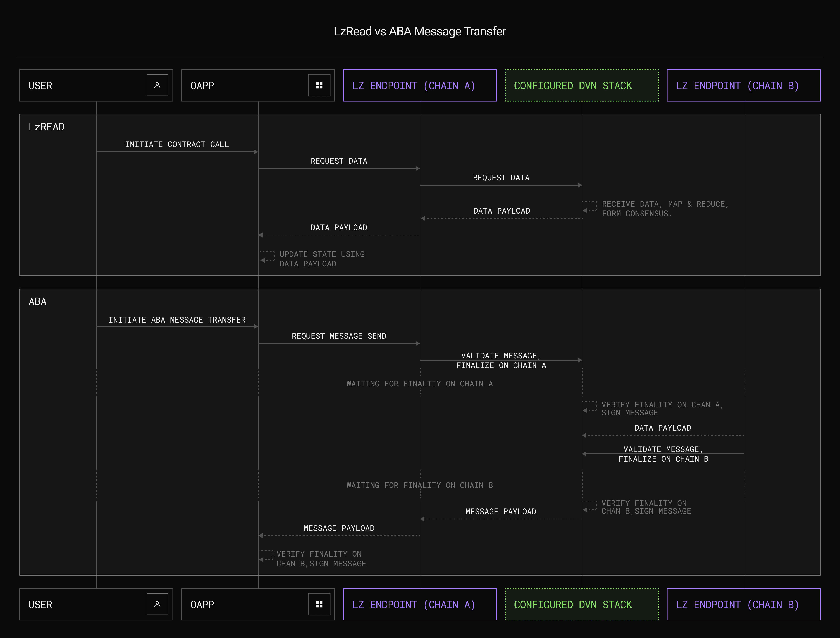Click the LzREAD section label
This screenshot has height=638, width=840.
tap(46, 127)
